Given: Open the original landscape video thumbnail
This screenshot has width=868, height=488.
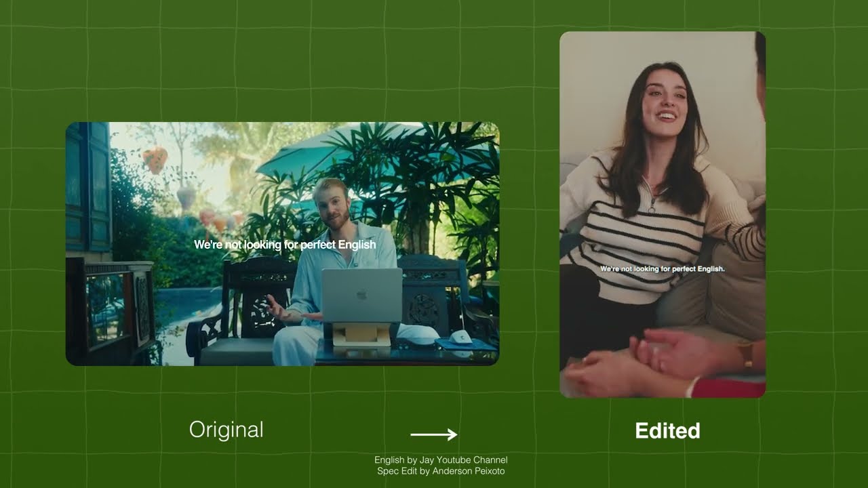Looking at the screenshot, I should click(x=282, y=244).
